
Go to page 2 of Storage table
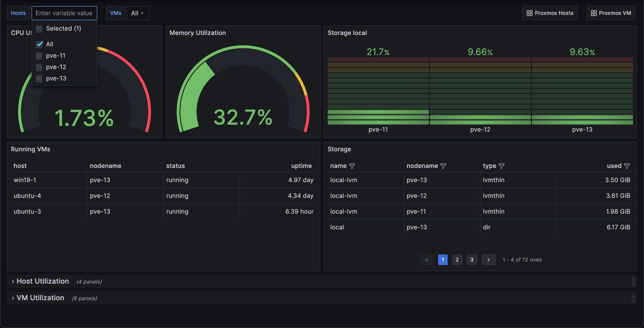click(457, 260)
